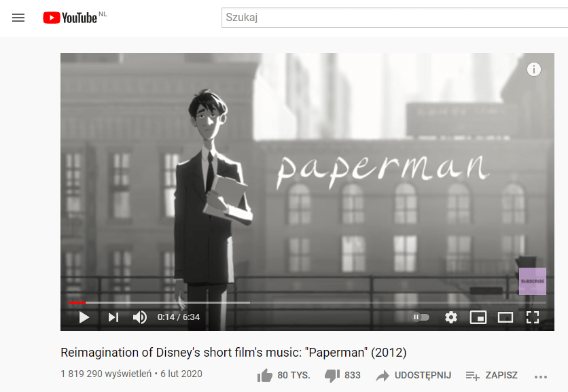The height and width of the screenshot is (392, 568).
Task: Mute the video volume speaker
Action: (140, 317)
